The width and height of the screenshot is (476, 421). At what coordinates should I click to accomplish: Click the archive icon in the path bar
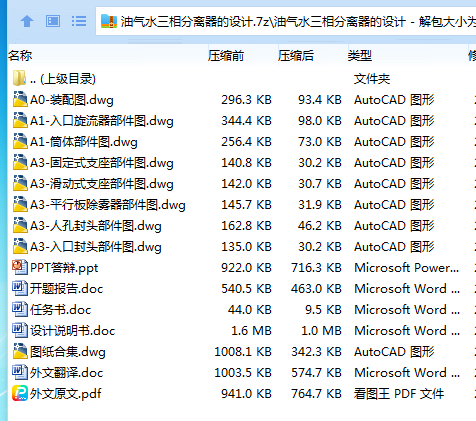(109, 21)
